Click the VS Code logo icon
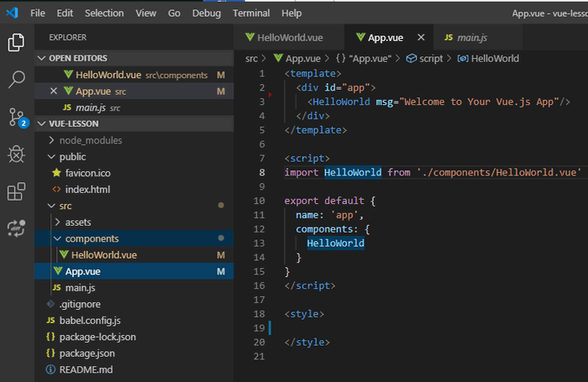The height and width of the screenshot is (382, 588). click(x=12, y=13)
